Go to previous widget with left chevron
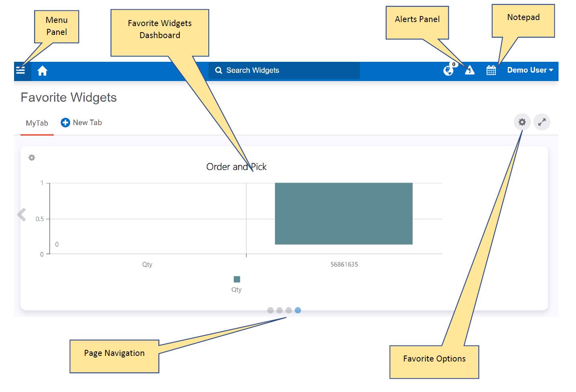This screenshot has height=392, width=576. click(22, 215)
